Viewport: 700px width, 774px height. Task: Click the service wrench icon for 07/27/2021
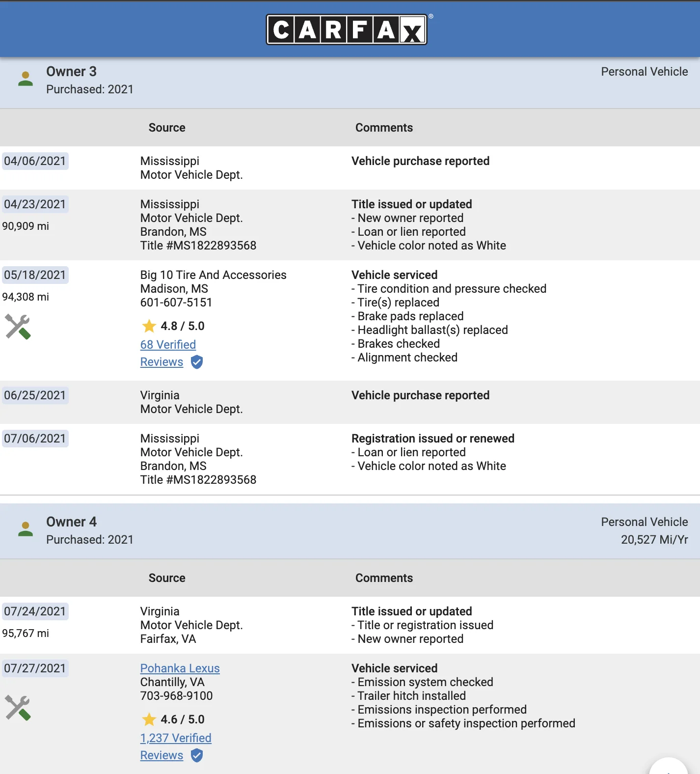pos(18,708)
